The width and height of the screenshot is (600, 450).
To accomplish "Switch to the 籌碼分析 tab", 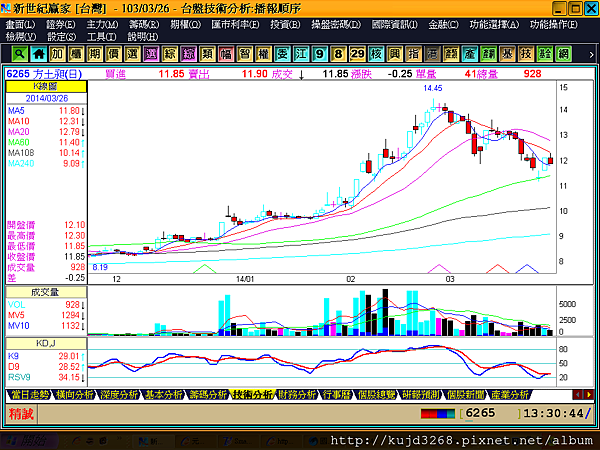I will (207, 395).
